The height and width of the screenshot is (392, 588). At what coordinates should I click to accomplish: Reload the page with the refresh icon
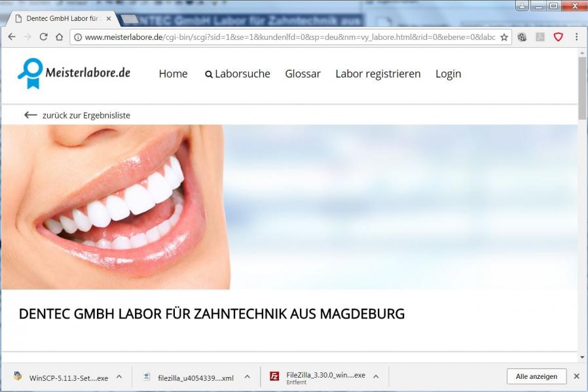pos(43,37)
